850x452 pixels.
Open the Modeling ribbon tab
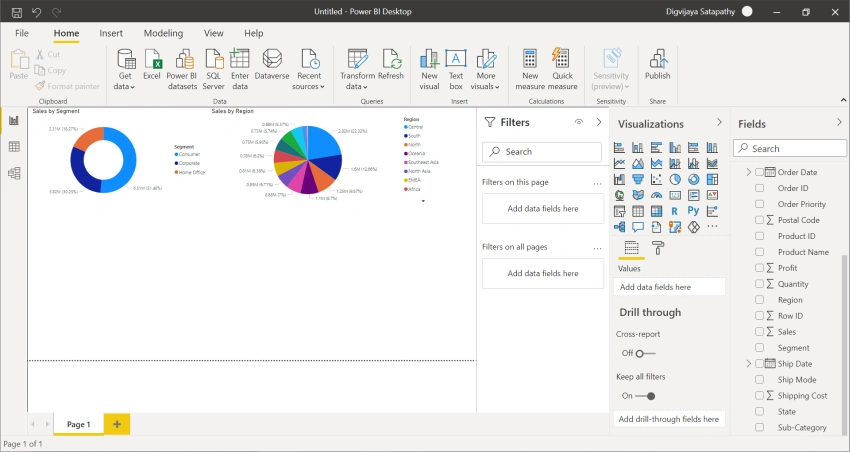point(163,33)
